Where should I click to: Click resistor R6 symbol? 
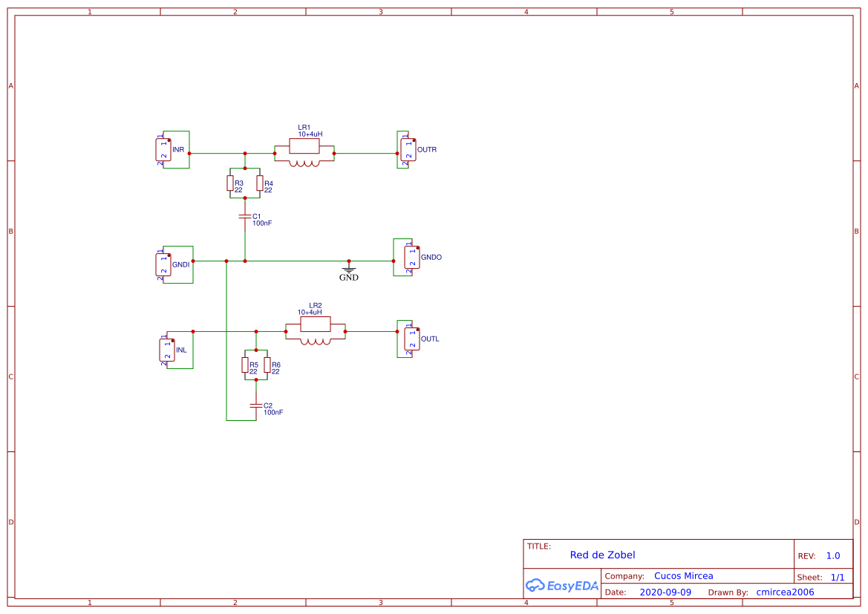coord(267,365)
